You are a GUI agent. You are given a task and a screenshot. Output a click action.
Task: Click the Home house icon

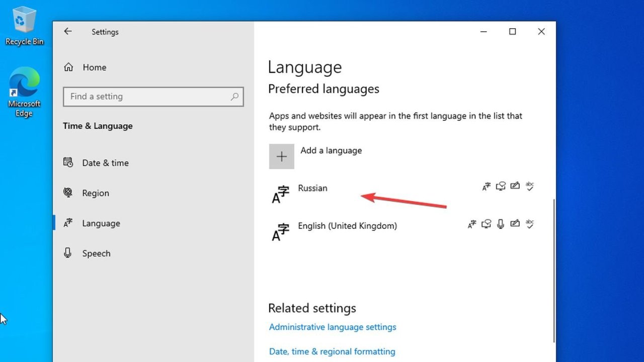click(x=68, y=67)
